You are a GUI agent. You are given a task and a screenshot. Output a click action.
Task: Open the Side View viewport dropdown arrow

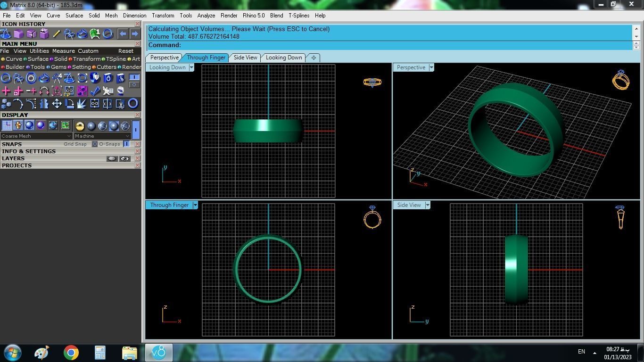point(427,205)
